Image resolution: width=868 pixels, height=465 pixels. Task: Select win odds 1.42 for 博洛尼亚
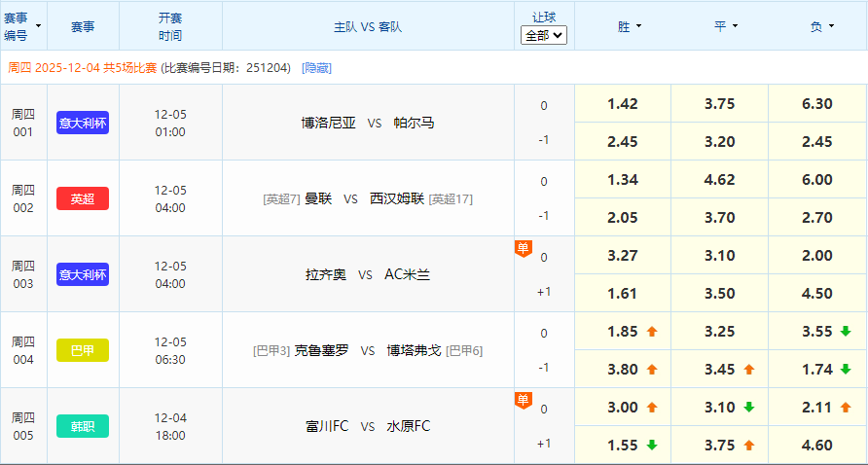point(623,104)
